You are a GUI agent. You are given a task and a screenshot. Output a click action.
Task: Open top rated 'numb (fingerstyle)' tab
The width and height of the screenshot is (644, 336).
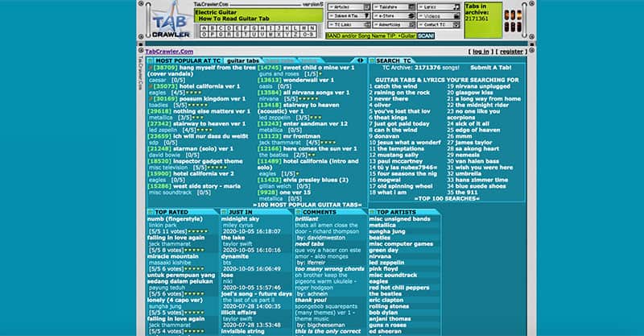175,219
